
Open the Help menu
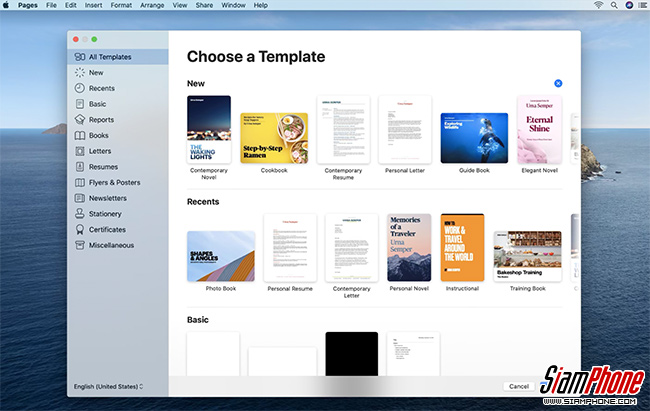pos(260,5)
